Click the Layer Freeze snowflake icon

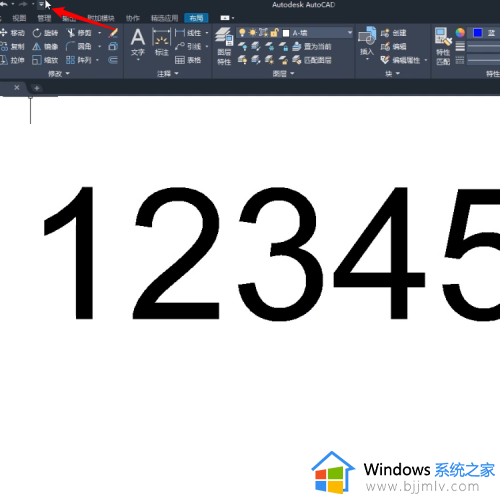click(269, 46)
